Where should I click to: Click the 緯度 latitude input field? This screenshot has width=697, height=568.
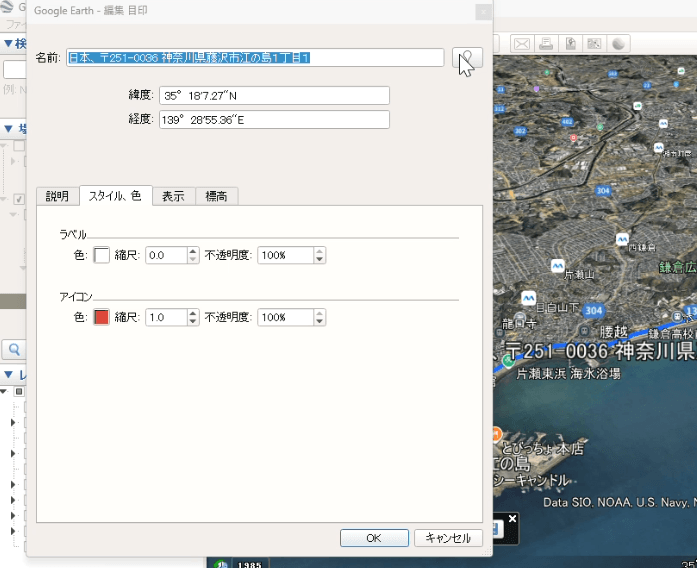tap(273, 96)
